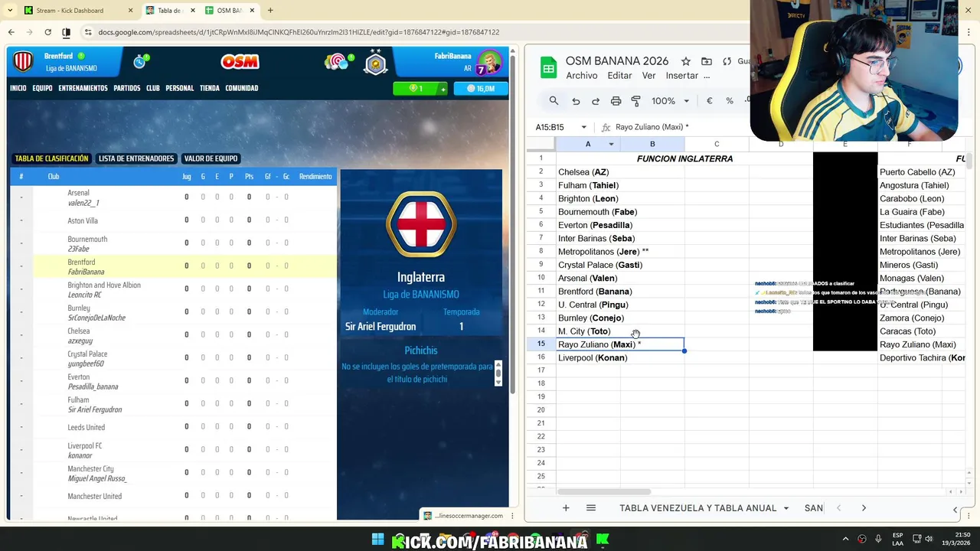Viewport: 980px width, 551px height.
Task: Open the COMUNIDAD menu
Action: (x=241, y=88)
